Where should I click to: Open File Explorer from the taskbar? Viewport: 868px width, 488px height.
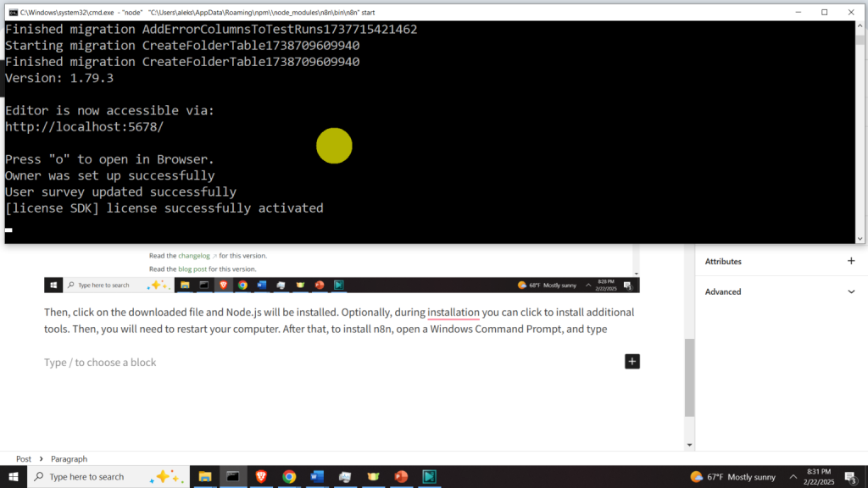point(205,477)
